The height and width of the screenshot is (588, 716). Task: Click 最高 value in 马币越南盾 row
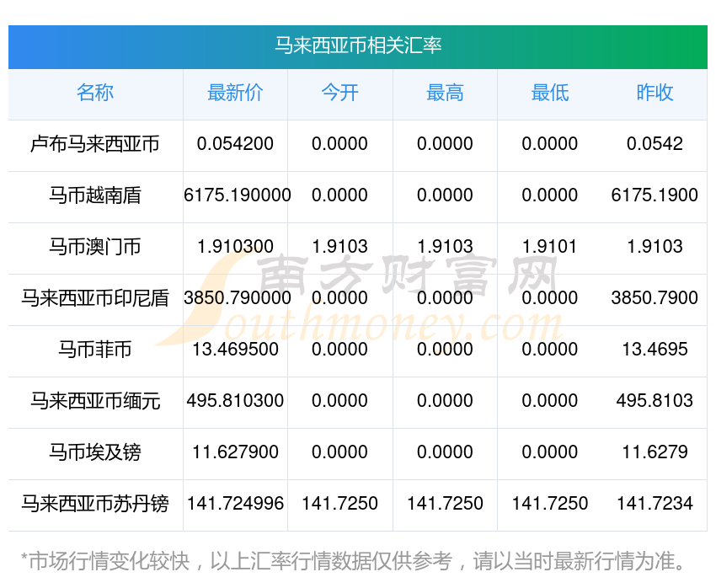click(445, 195)
